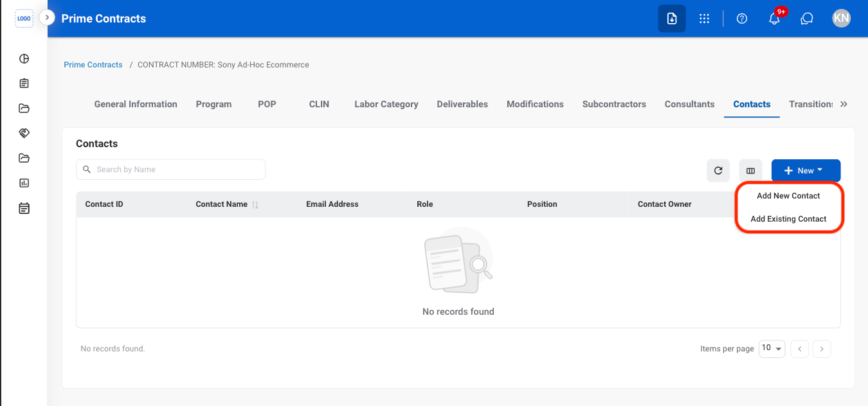Screen dimensions: 868x406
Task: Open the Subcontractors tab
Action: tap(614, 104)
